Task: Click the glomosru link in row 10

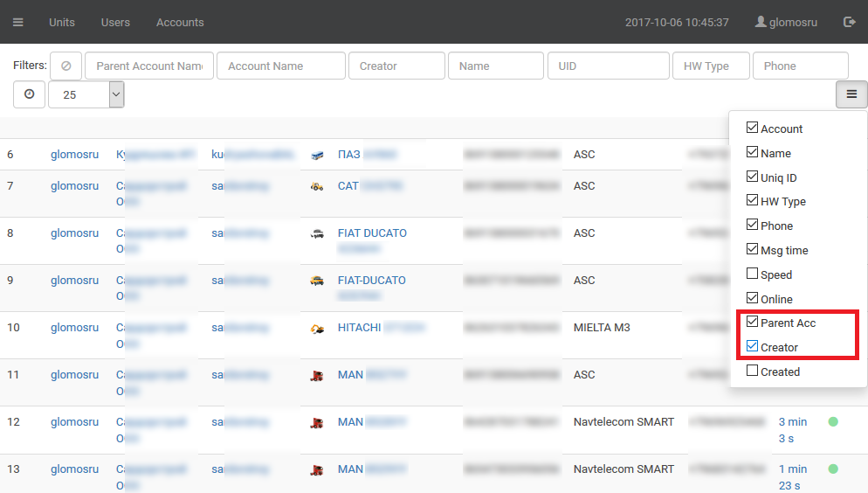Action: point(74,328)
